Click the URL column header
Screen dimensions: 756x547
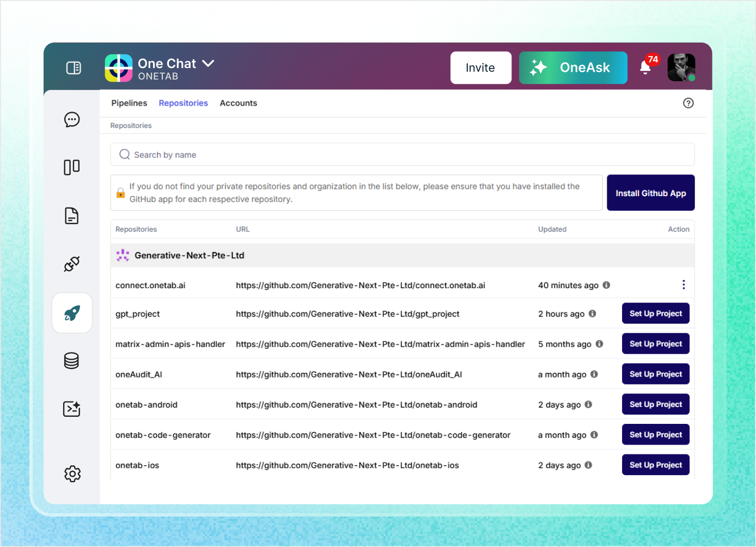(x=243, y=229)
